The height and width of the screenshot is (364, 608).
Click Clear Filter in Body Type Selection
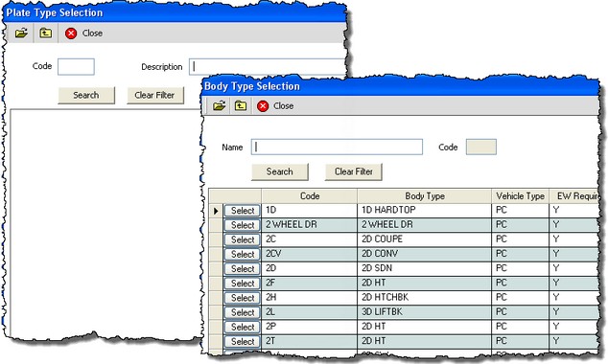(x=353, y=171)
